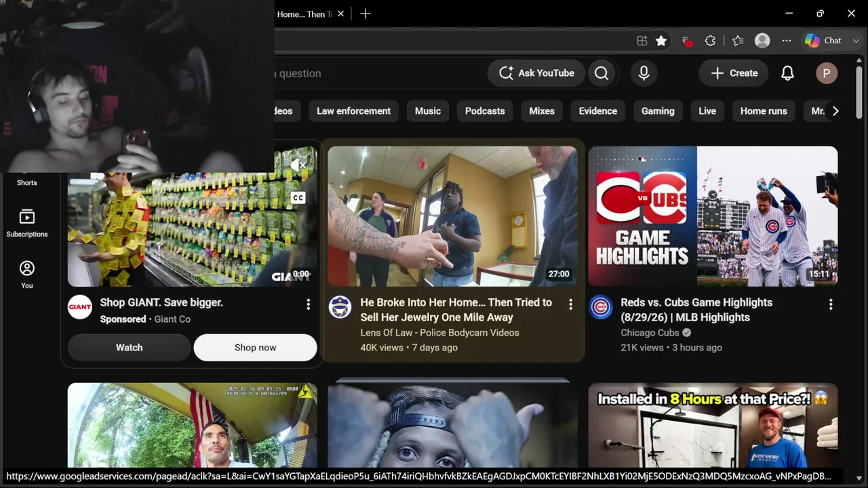Viewport: 868px width, 488px height.
Task: Open the browser Settings and more menu
Action: pos(787,41)
